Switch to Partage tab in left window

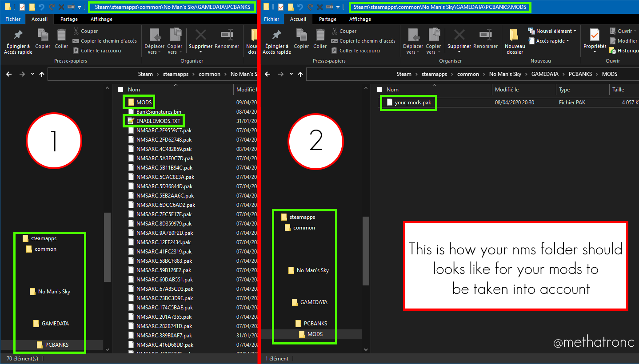click(69, 19)
